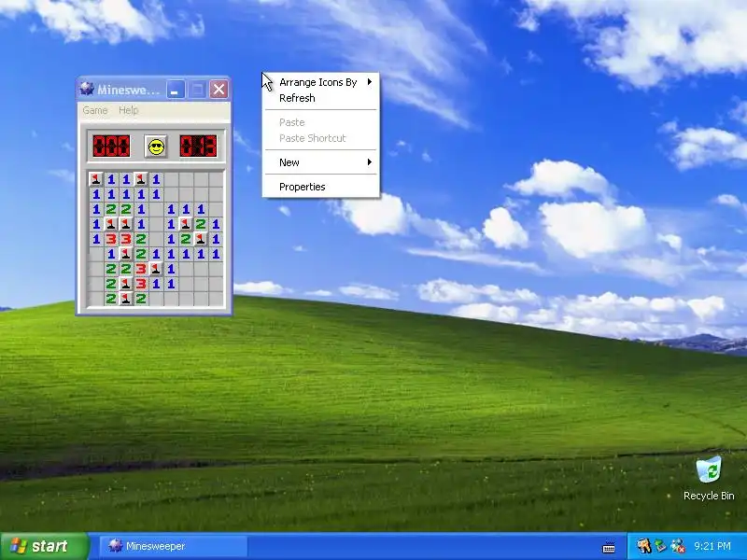This screenshot has height=560, width=747.
Task: Open the Start menu
Action: point(44,546)
